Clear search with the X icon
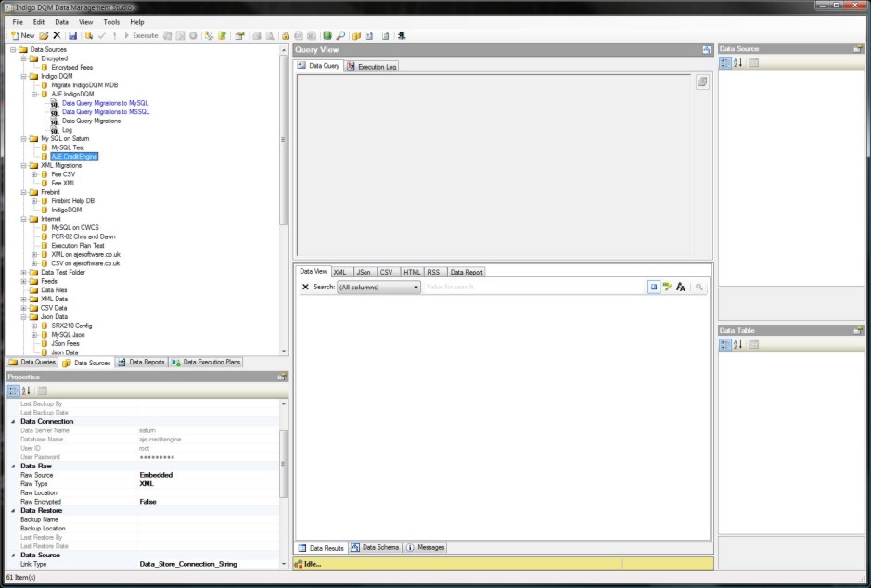 (x=305, y=288)
